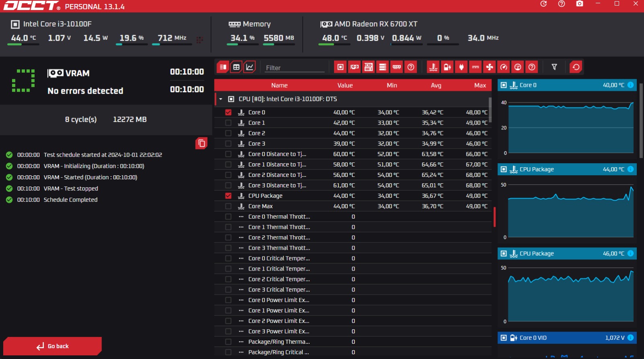
Task: Select the Package/Ring Critical row name
Action: coord(279,352)
